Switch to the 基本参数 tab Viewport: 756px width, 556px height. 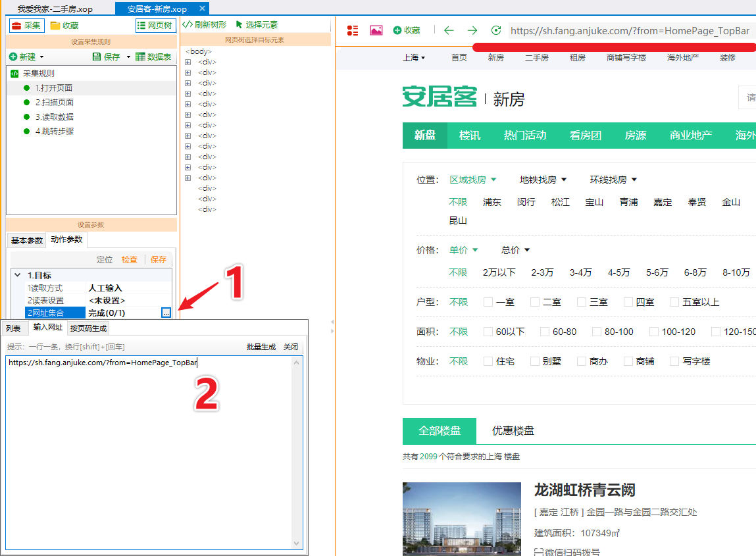pos(27,240)
